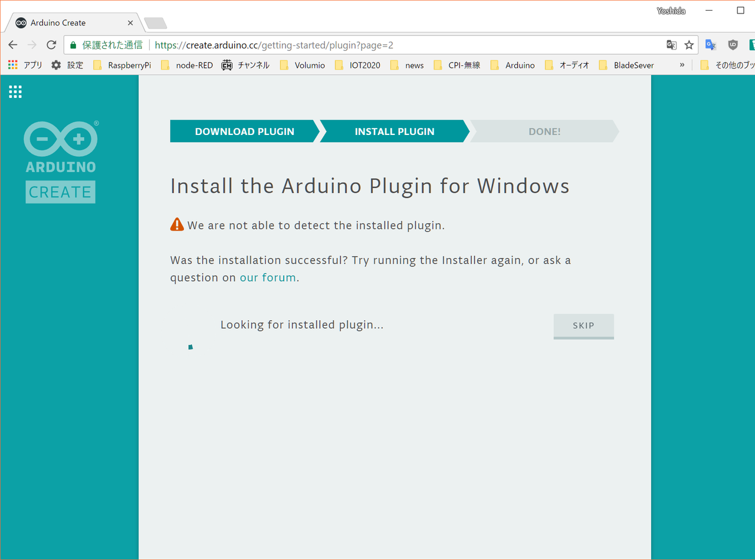Close the Arduino Create tab
755x560 pixels.
pos(130,23)
